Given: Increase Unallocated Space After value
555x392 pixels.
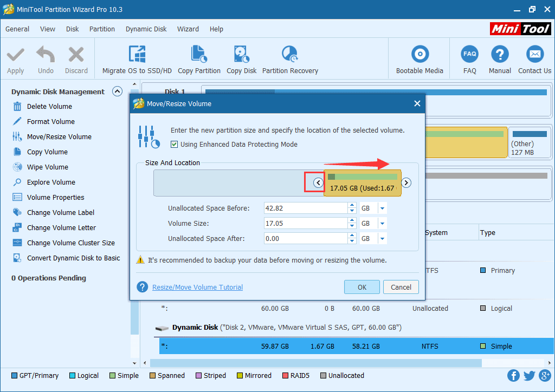Looking at the screenshot, I should point(352,236).
